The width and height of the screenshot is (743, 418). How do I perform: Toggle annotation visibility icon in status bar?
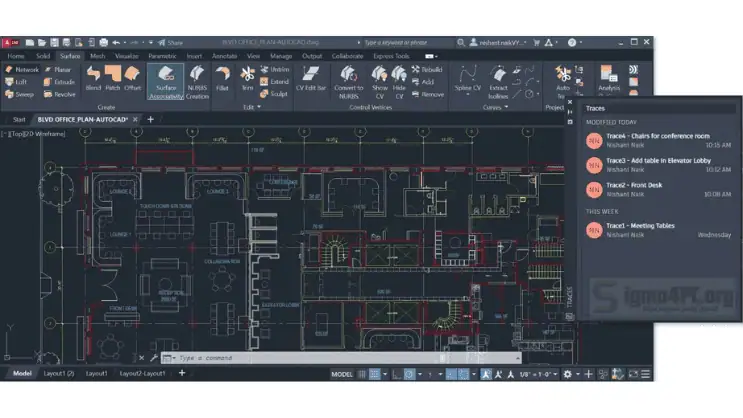click(486, 374)
